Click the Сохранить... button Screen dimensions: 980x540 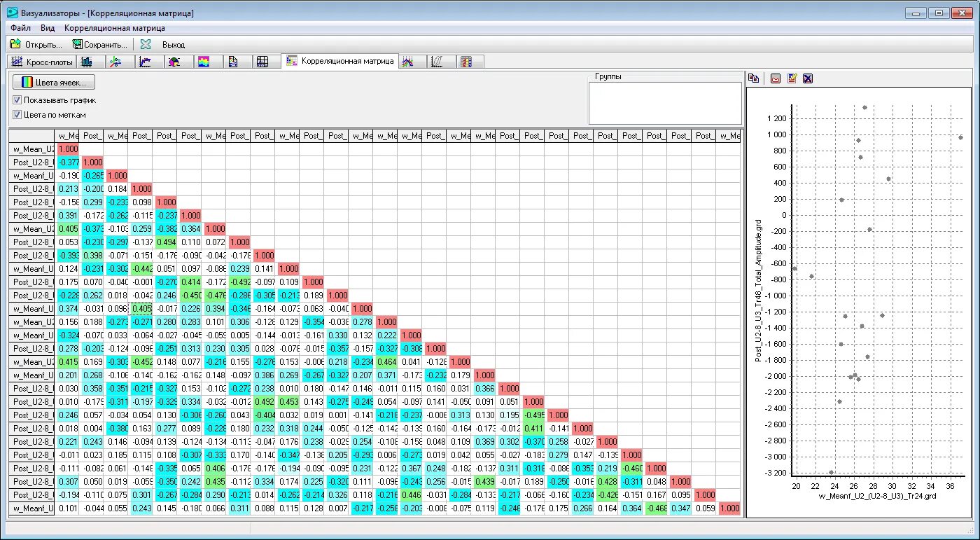coord(99,44)
